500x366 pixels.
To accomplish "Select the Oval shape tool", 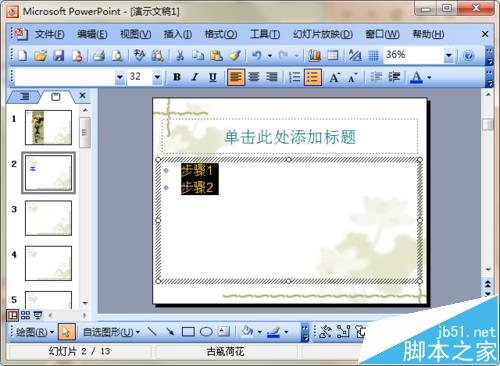I will pos(206,332).
